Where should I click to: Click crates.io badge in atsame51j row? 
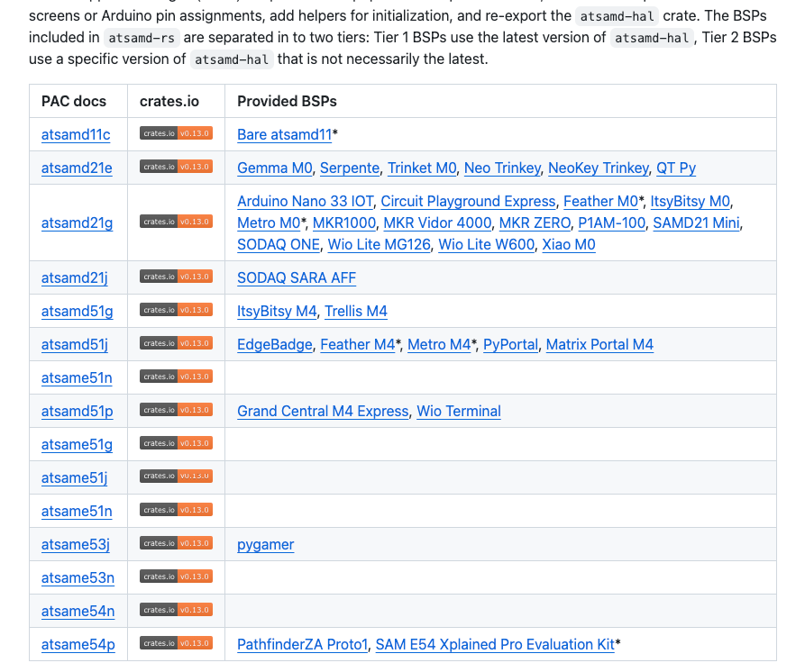176,476
